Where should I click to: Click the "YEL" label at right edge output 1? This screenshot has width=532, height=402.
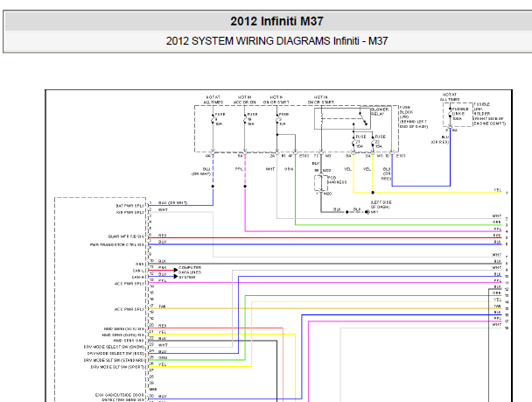point(497,190)
